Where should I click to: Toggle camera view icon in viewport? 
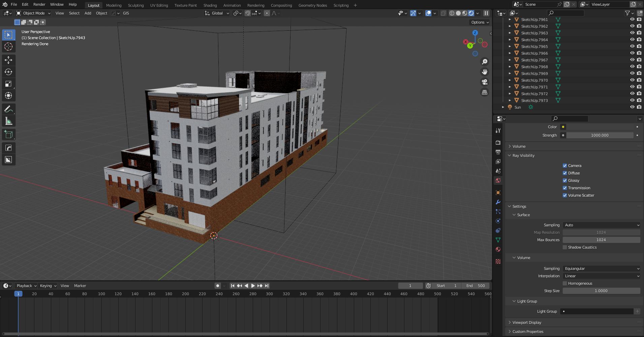[485, 82]
